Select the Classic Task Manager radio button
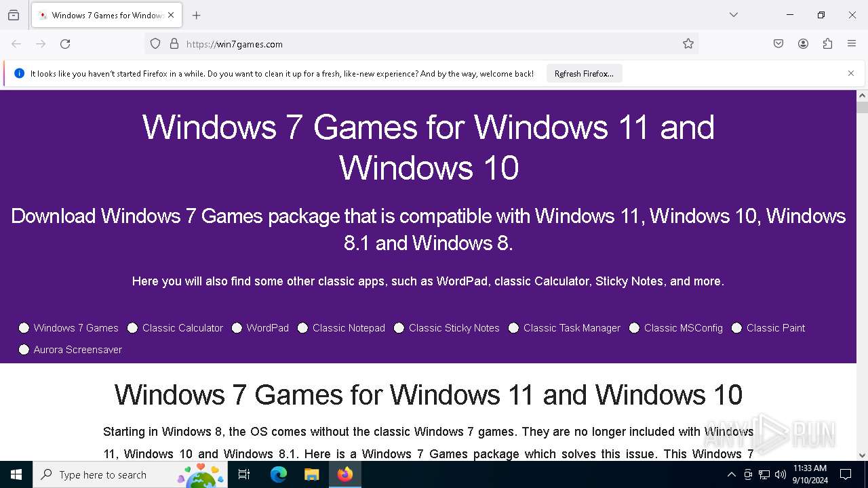 click(x=513, y=328)
